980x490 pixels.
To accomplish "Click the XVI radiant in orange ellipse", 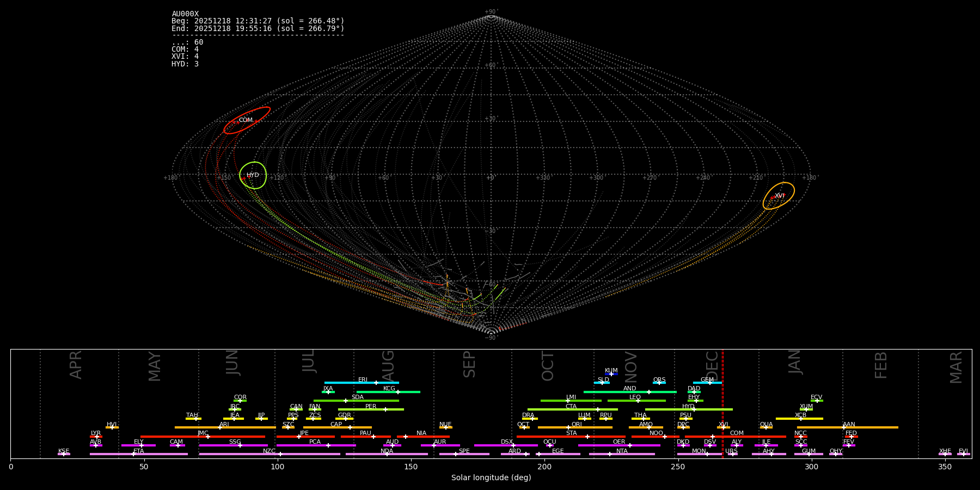I will coord(779,196).
